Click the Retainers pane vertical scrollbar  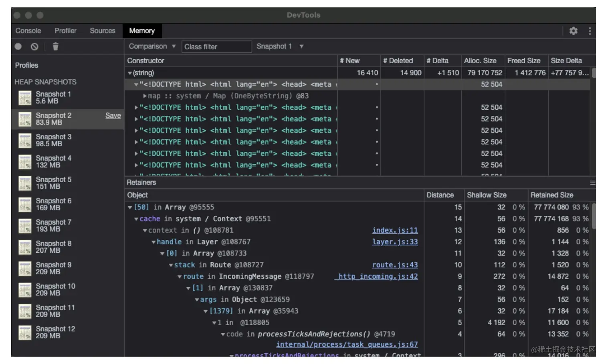coord(594,216)
